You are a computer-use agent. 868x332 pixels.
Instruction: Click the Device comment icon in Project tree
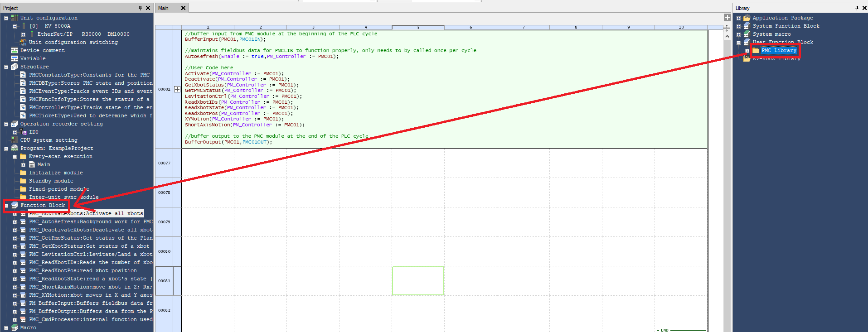click(15, 50)
